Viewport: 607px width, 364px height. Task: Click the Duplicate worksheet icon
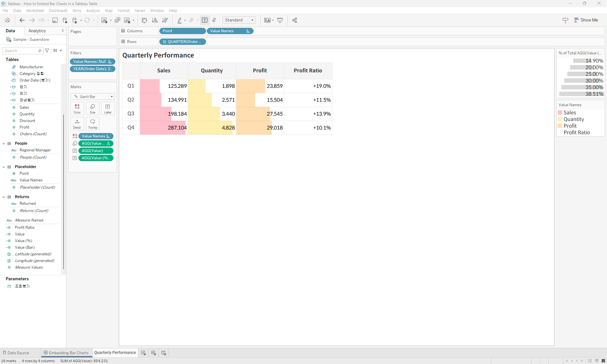coord(117,20)
